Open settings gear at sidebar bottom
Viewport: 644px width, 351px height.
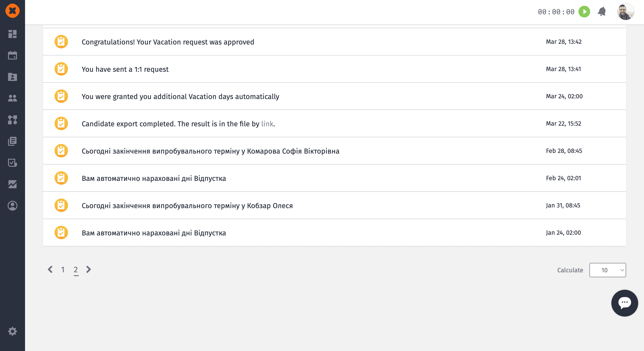coord(13,331)
